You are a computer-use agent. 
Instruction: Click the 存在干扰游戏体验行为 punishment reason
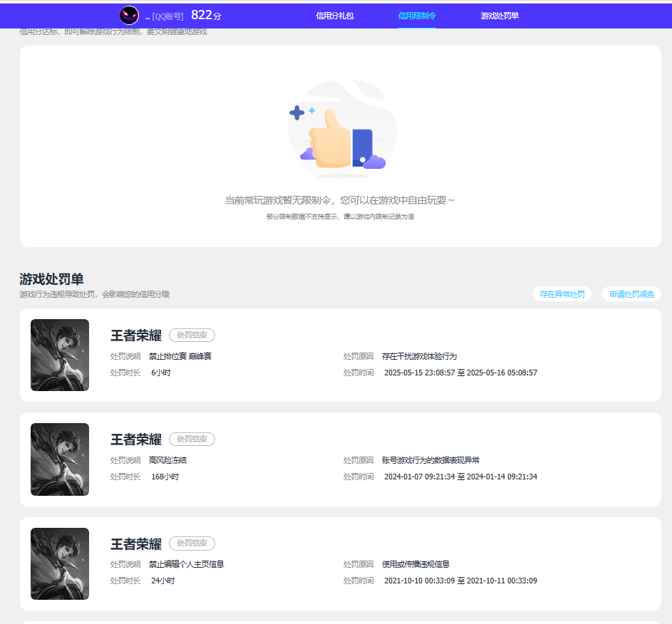pyautogui.click(x=419, y=356)
